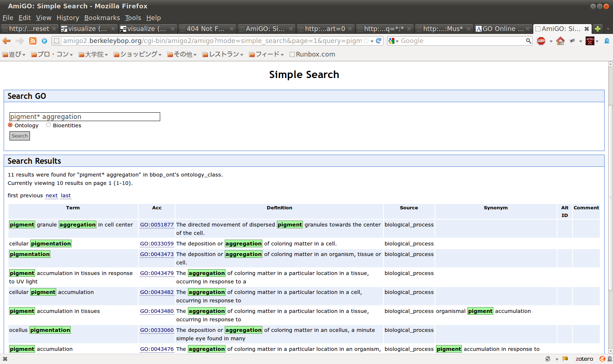Select the Bioentities radio button

[49, 125]
